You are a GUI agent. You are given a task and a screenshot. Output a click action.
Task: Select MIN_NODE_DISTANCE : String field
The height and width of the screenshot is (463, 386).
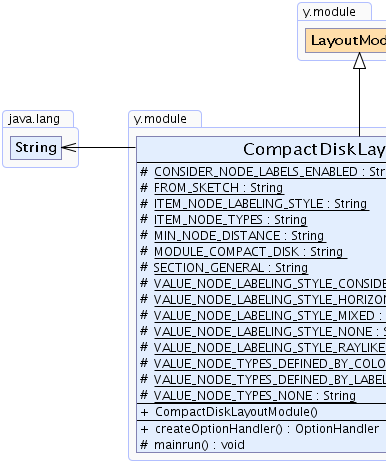[x=239, y=236]
